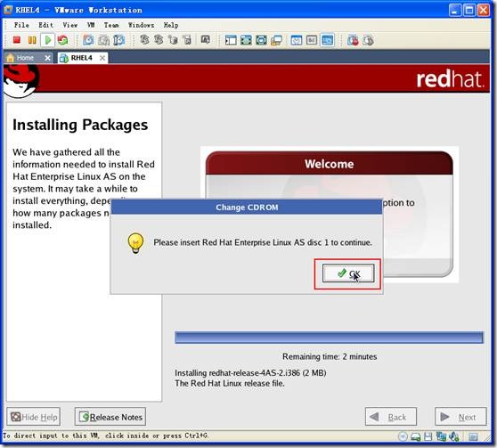Click the Unity windows toolbar icon
The height and width of the screenshot is (448, 497).
[x=276, y=40]
